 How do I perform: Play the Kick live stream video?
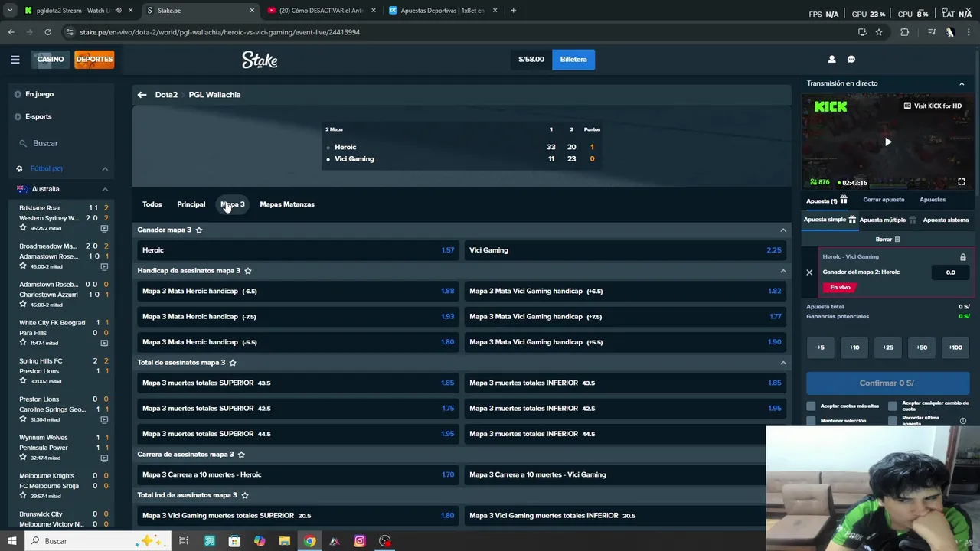[x=888, y=142]
